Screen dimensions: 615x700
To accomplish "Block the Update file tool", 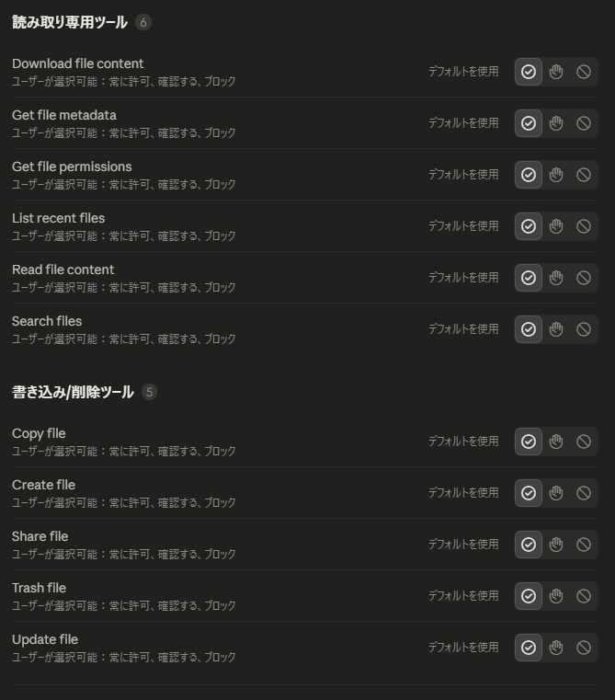I will pos(584,648).
